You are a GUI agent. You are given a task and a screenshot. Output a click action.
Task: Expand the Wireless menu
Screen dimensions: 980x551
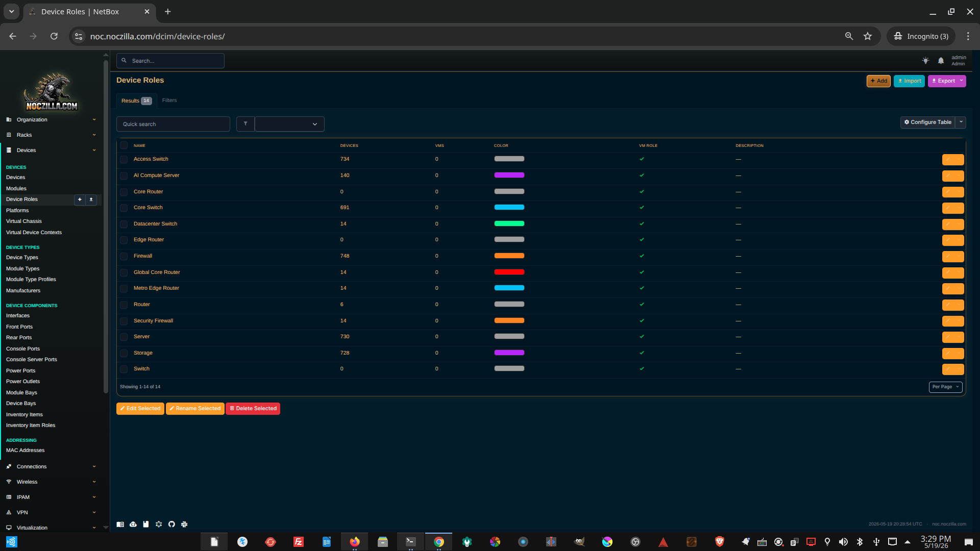[x=51, y=482]
